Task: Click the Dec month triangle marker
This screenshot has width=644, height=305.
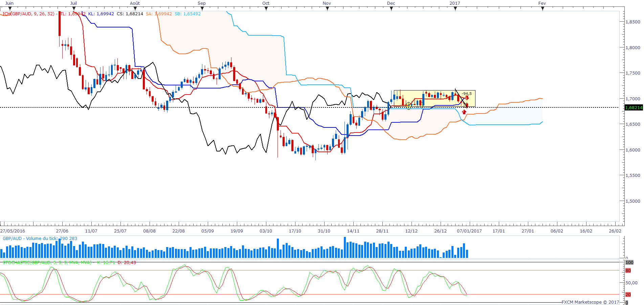Action: point(392,9)
